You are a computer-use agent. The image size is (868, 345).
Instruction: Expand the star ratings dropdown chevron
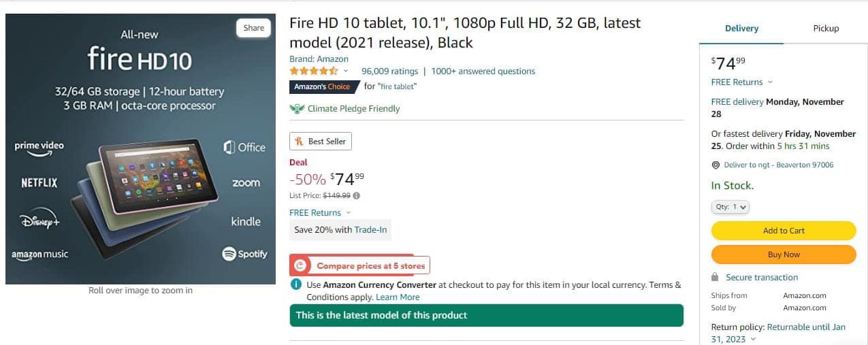346,71
